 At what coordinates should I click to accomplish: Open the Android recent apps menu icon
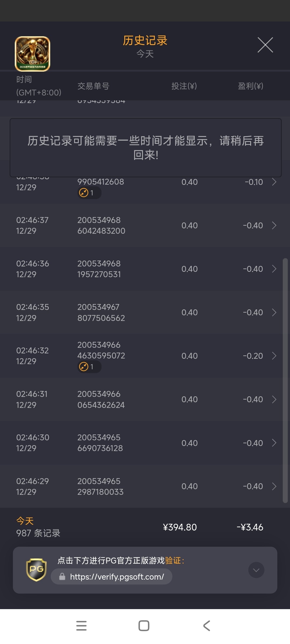point(81,625)
